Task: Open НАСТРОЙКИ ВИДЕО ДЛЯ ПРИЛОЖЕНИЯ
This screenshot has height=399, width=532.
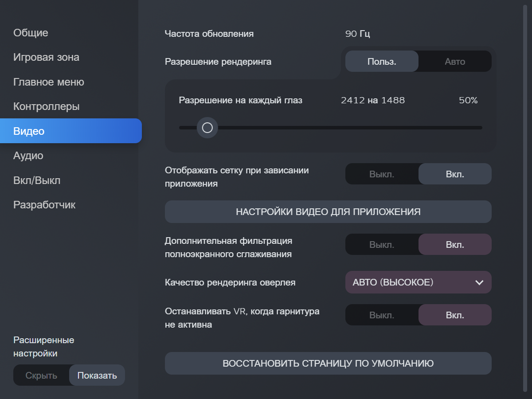Action: click(x=328, y=212)
